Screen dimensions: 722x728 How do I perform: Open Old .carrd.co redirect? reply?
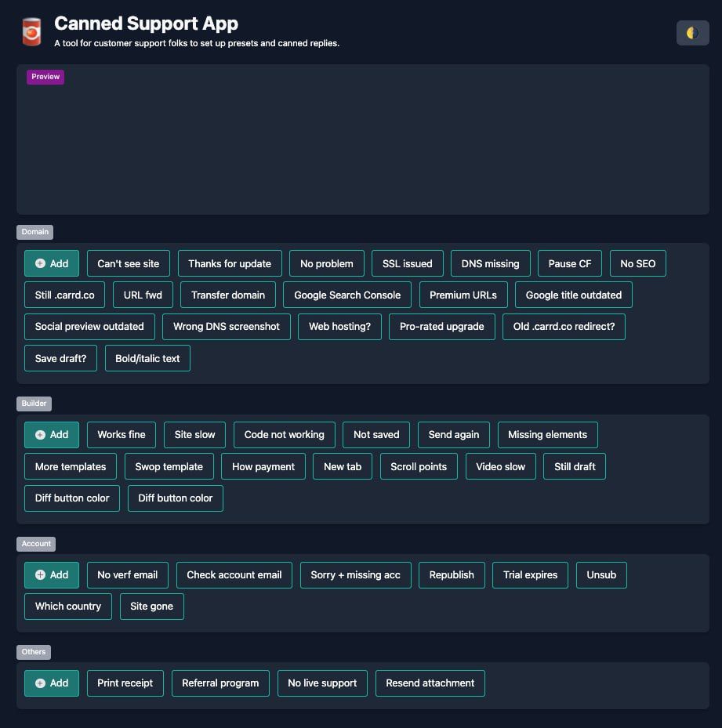tap(564, 327)
